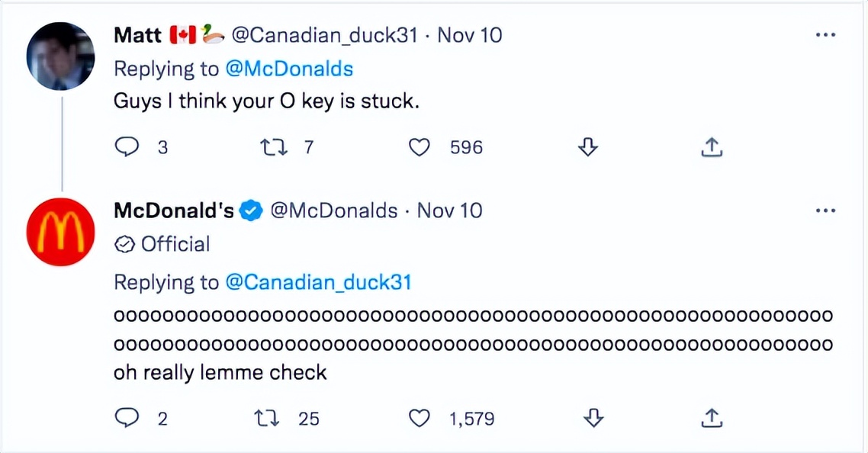Open the McDonald's logo avatar
The height and width of the screenshot is (453, 868).
click(x=61, y=232)
